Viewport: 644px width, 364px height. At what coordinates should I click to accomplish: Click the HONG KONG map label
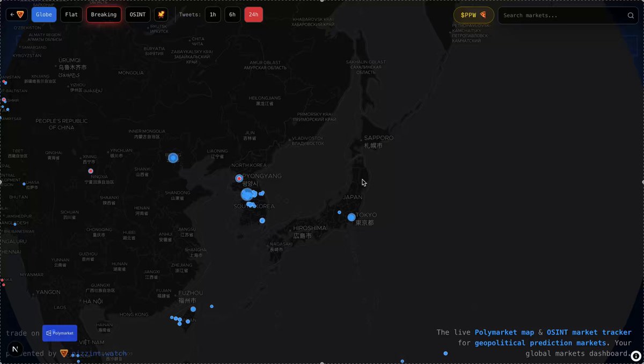134,314
